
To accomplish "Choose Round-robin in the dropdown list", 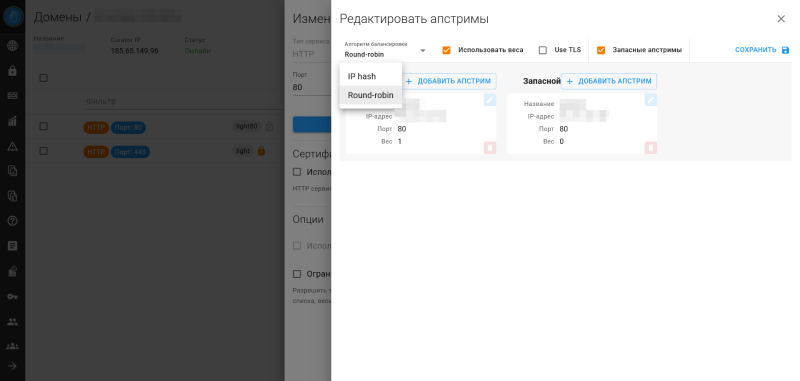I will click(371, 95).
